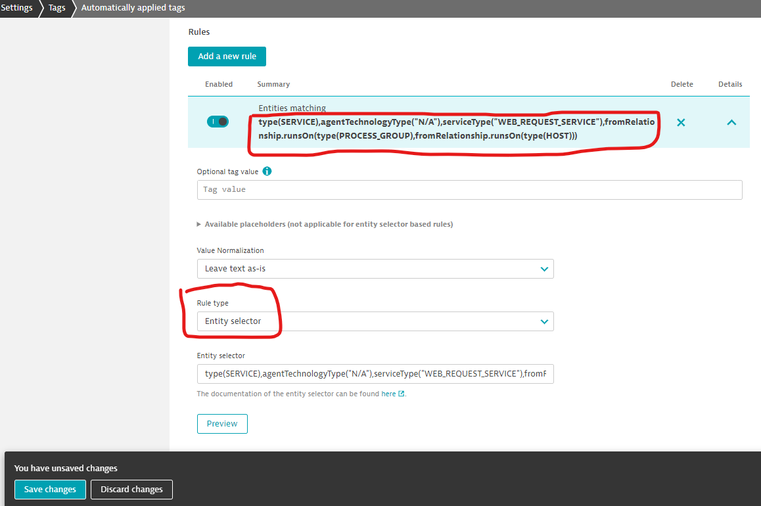This screenshot has height=506, width=761.
Task: Click the Summary column header
Action: point(273,84)
